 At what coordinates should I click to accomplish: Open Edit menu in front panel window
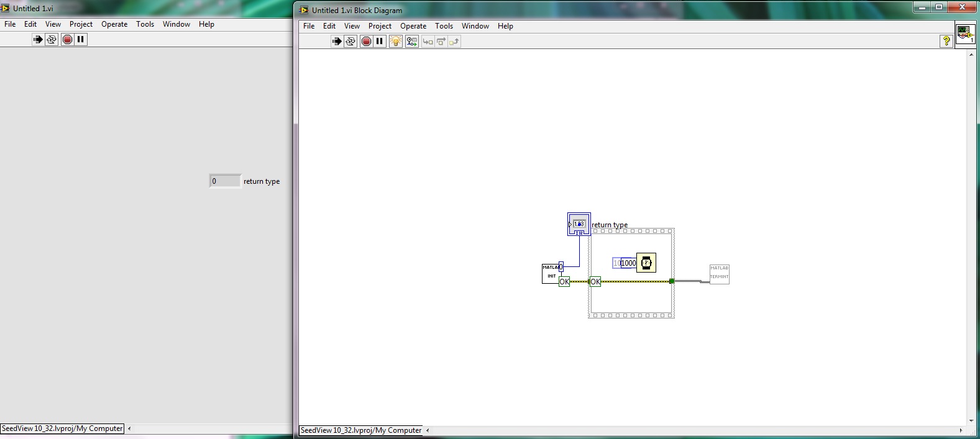[x=30, y=24]
